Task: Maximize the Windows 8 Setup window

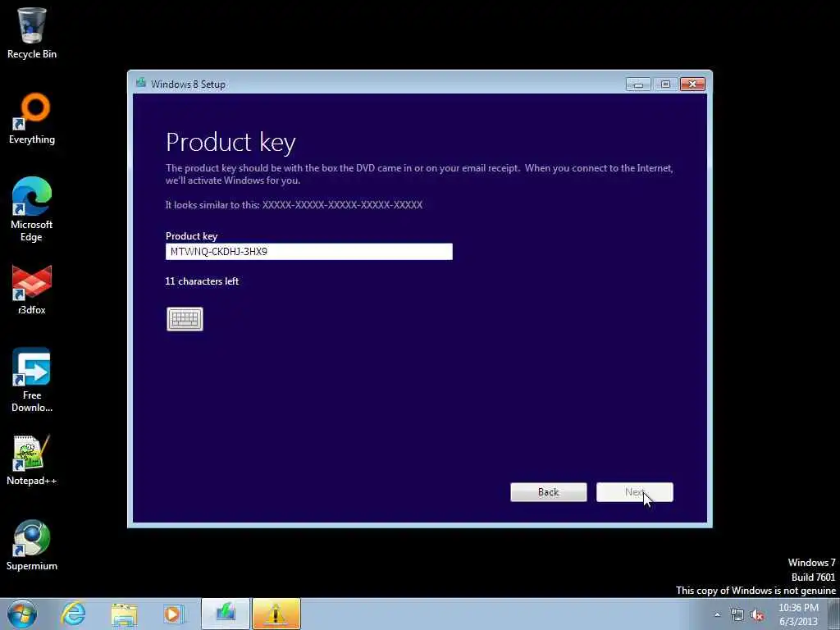Action: click(665, 84)
